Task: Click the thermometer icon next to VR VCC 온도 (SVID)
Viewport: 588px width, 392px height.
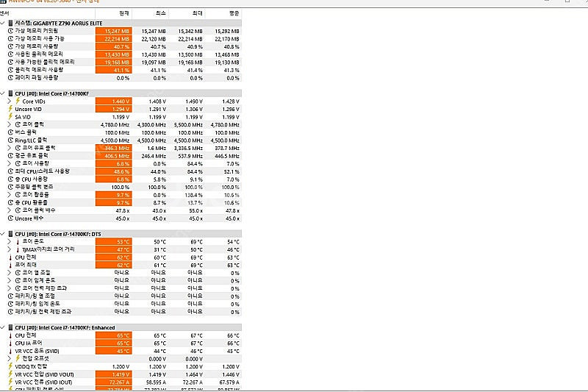Action: 10,351
